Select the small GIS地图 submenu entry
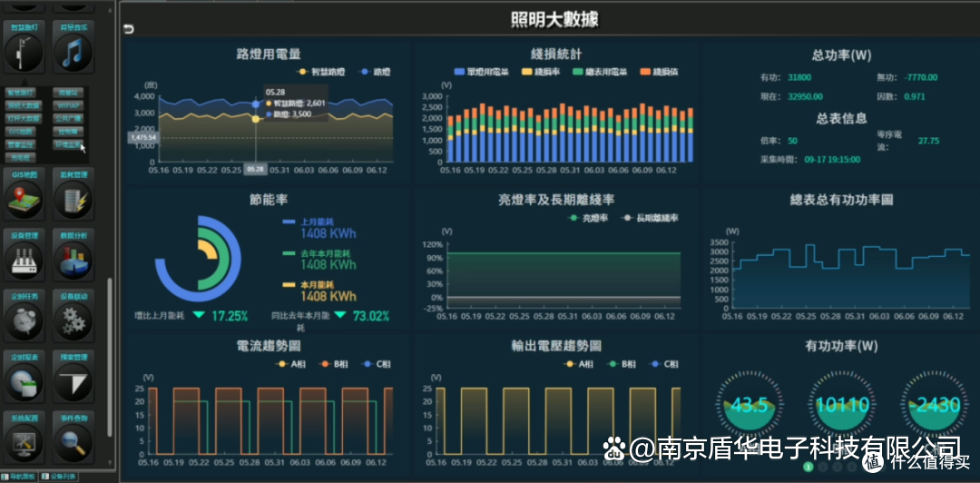980x483 pixels. [x=20, y=132]
